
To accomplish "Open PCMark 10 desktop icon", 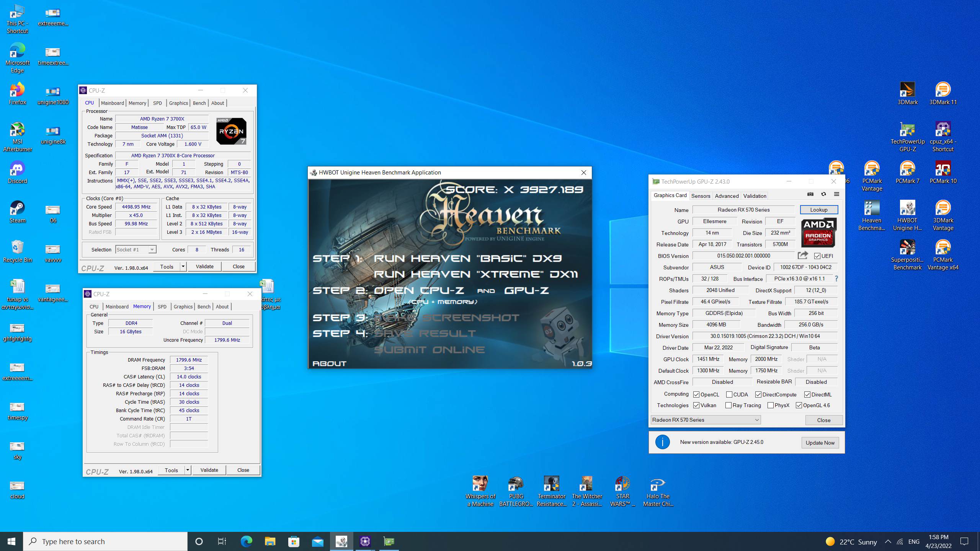I will 943,173.
